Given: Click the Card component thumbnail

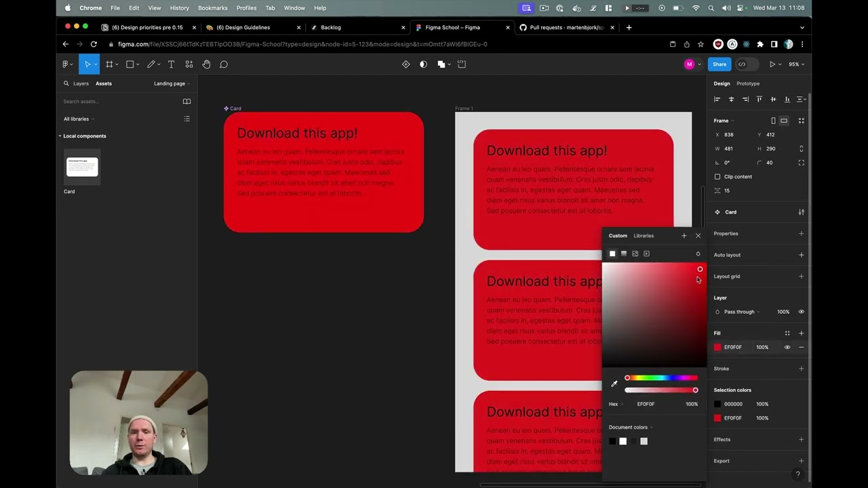Looking at the screenshot, I should [82, 167].
